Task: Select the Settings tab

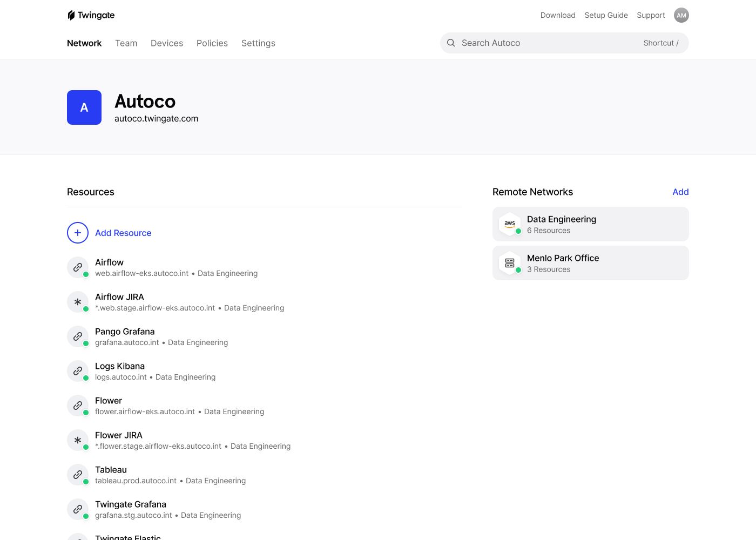Action: click(258, 43)
